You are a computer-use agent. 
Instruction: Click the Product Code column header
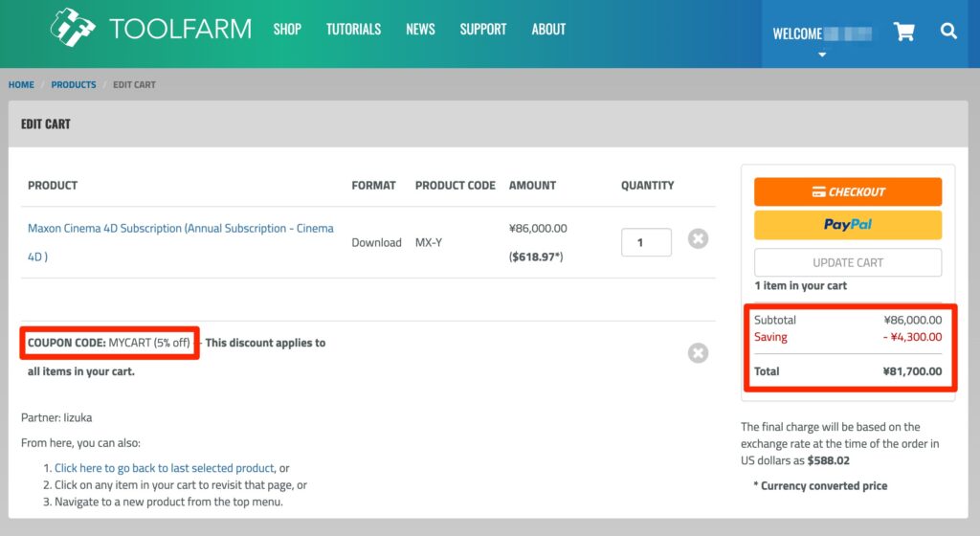click(455, 186)
